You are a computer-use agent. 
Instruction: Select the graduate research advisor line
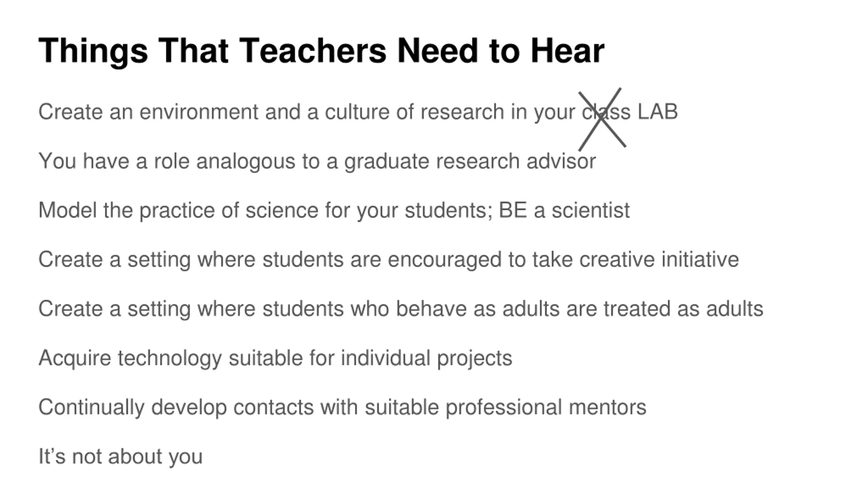tap(317, 162)
